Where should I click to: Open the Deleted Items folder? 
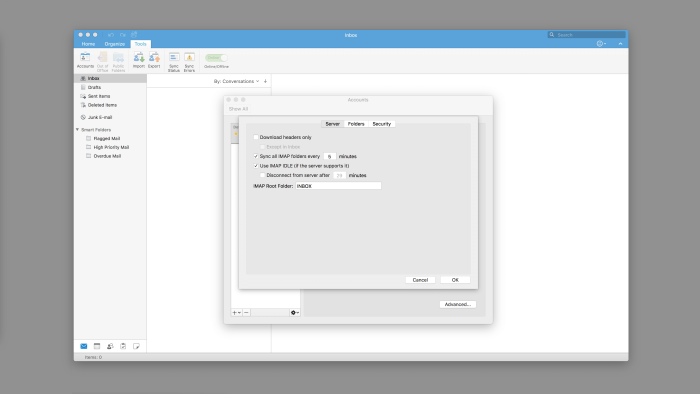click(110, 105)
